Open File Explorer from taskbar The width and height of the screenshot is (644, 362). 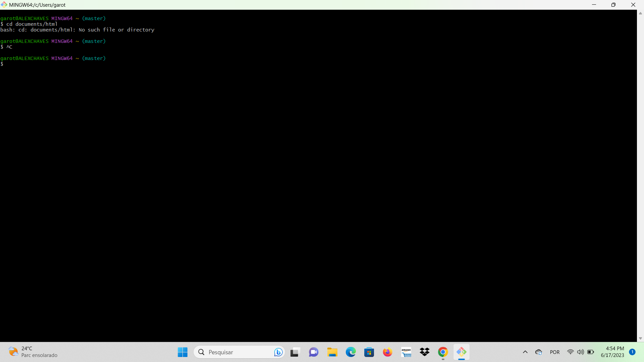[332, 352]
